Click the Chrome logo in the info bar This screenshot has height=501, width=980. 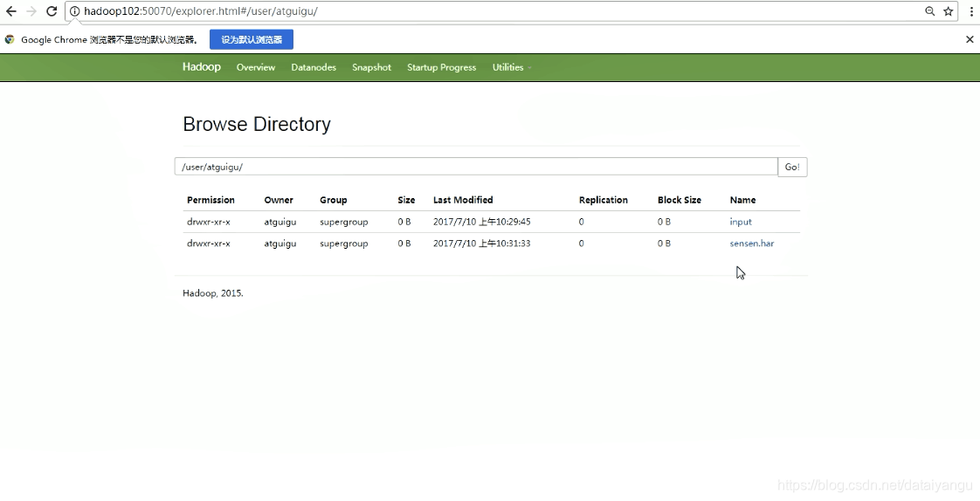tap(10, 39)
